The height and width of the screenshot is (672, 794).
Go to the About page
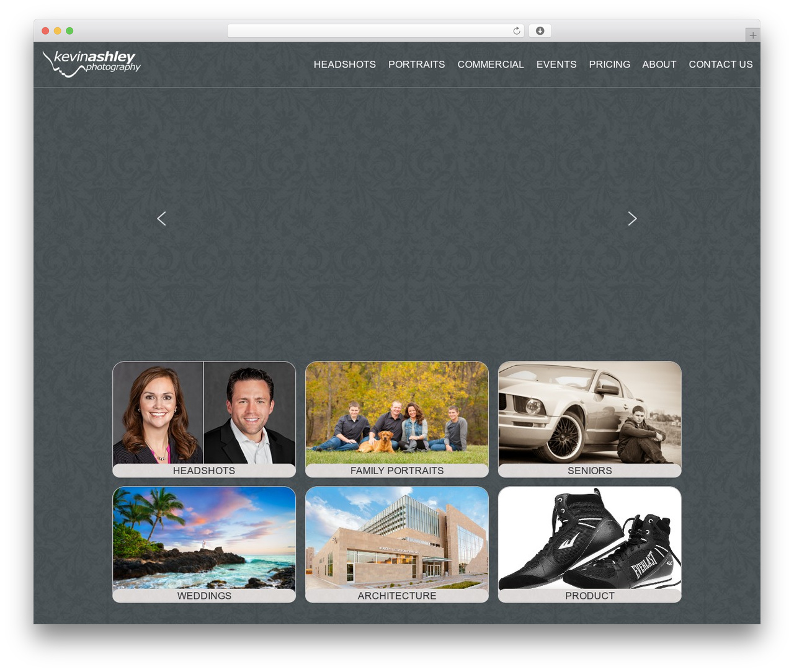tap(659, 64)
